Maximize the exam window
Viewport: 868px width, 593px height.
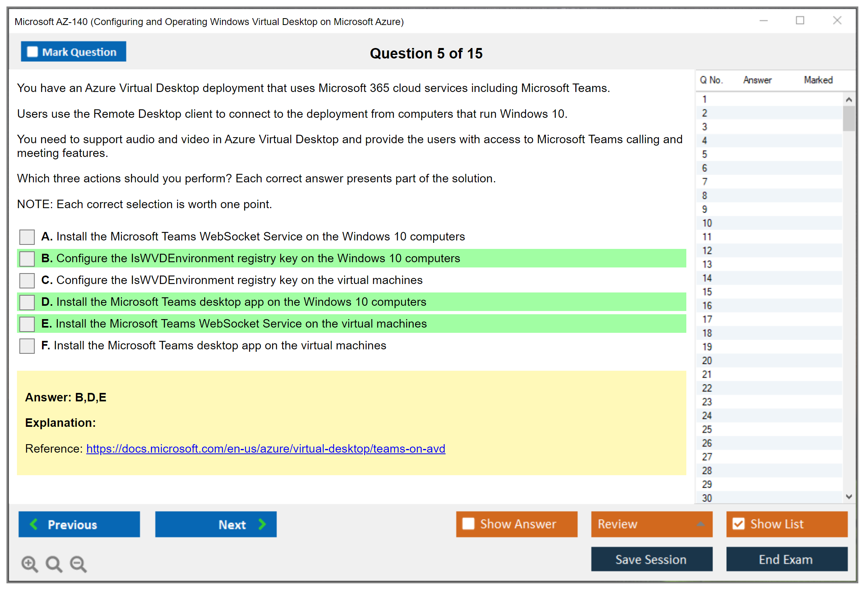pos(800,21)
